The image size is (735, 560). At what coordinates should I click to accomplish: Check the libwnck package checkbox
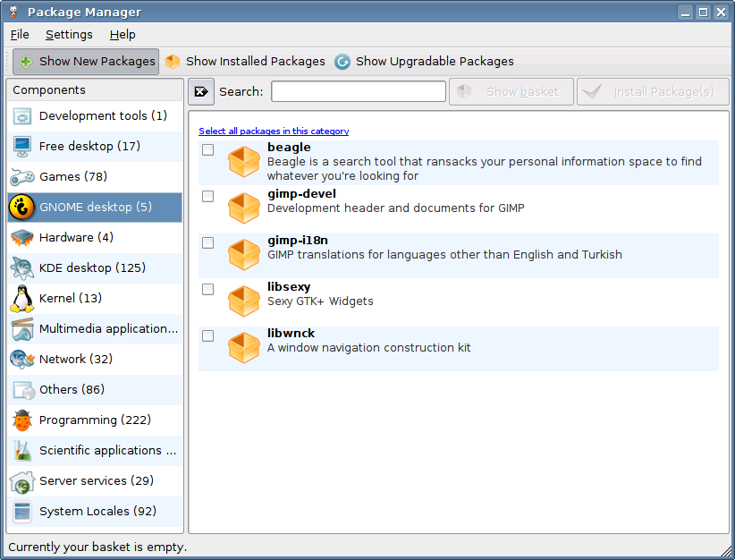tap(207, 335)
